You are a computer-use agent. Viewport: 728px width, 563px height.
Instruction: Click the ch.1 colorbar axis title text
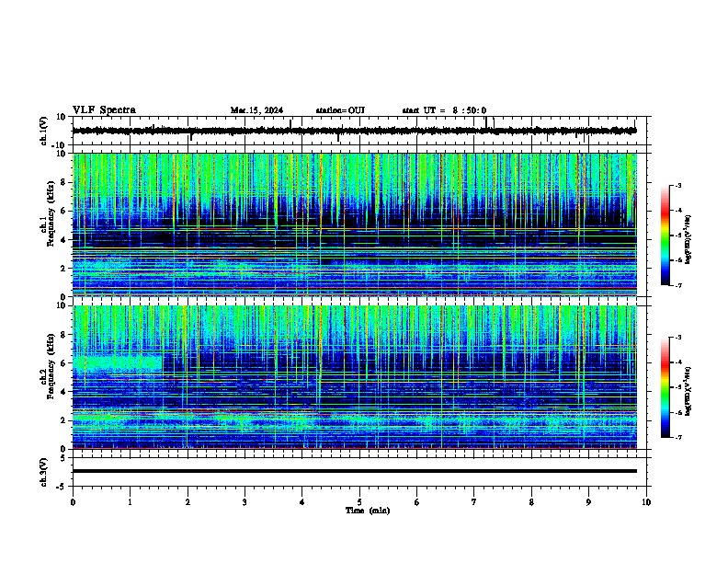click(688, 239)
